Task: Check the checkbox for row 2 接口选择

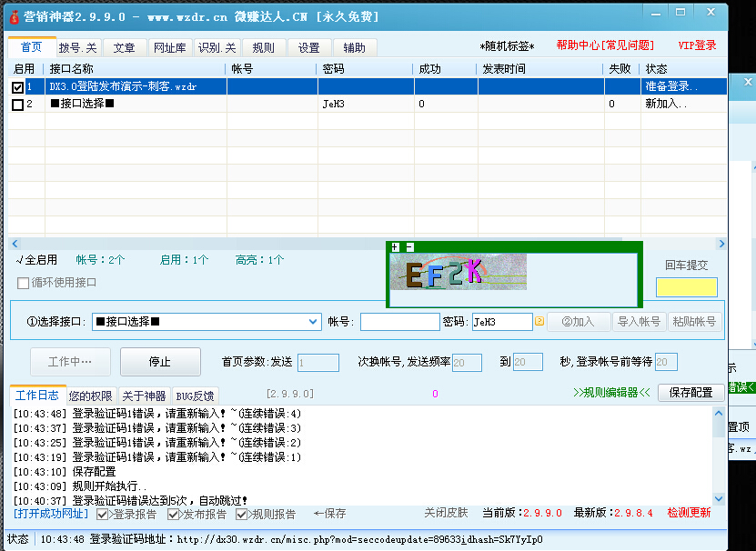Action: pos(18,105)
